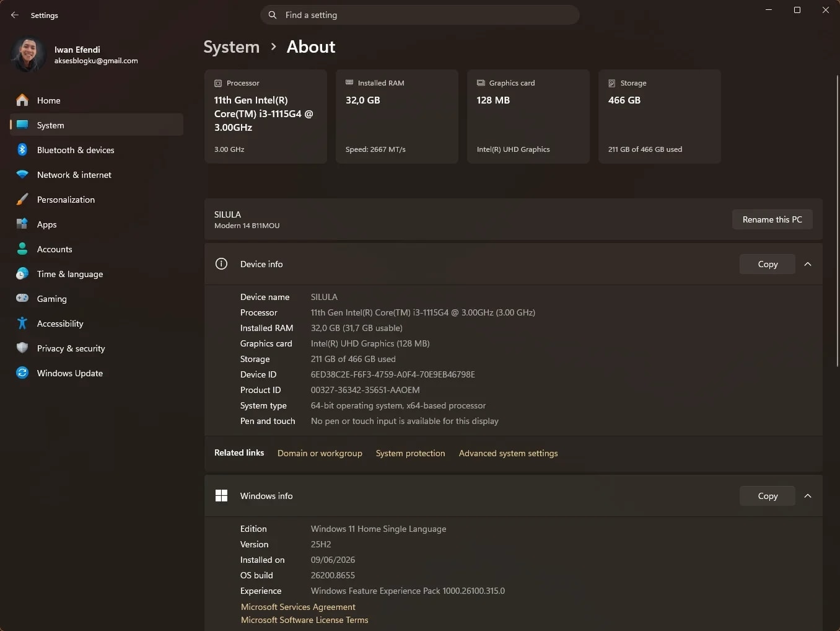Click the Find a setting search box
The image size is (840, 631).
(x=420, y=15)
